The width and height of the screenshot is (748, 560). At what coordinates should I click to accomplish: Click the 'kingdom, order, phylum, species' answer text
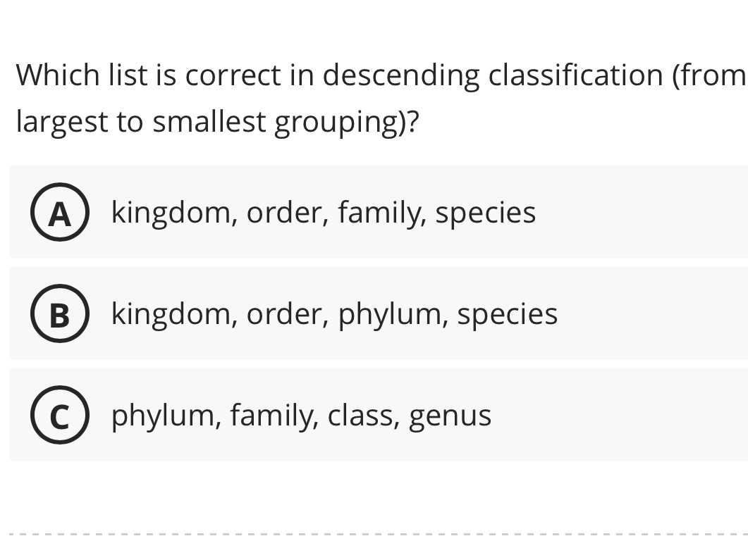coord(333,313)
